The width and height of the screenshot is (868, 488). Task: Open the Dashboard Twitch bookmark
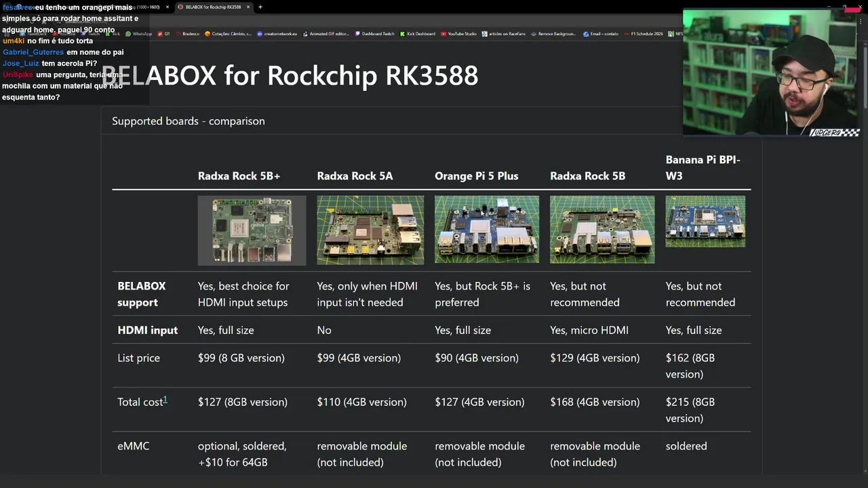(374, 33)
